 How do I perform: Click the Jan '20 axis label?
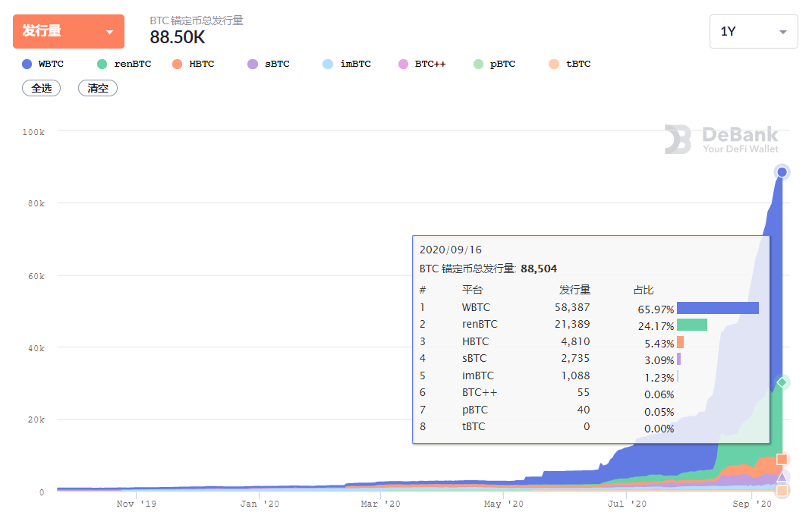260,504
